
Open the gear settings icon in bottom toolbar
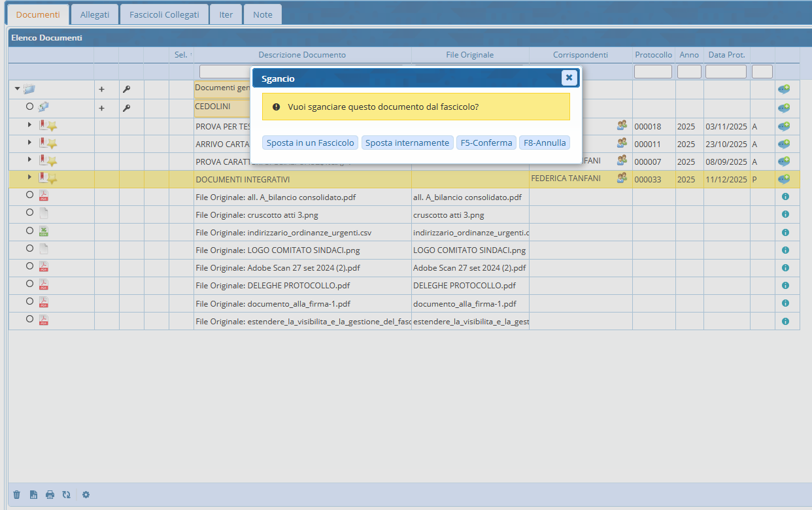click(86, 495)
